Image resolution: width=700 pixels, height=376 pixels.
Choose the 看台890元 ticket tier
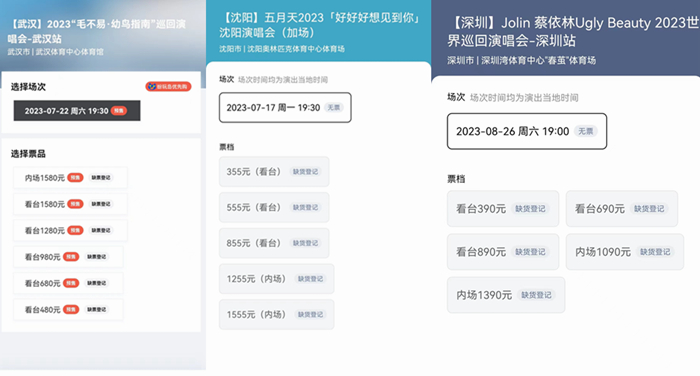pos(503,252)
